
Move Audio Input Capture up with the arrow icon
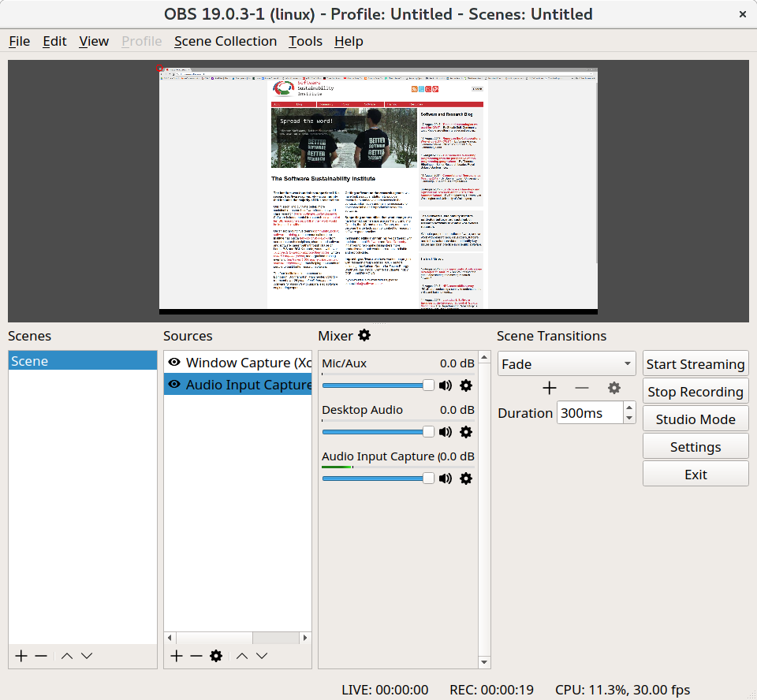(242, 655)
